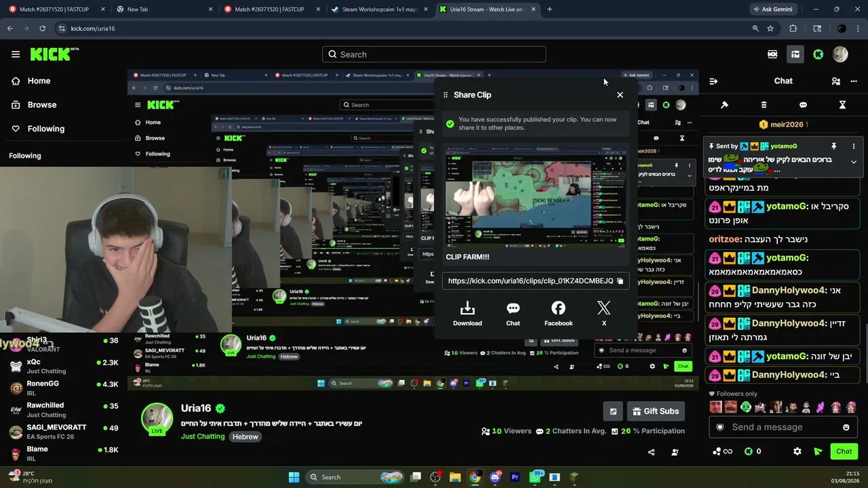Download the published clip

tap(467, 314)
